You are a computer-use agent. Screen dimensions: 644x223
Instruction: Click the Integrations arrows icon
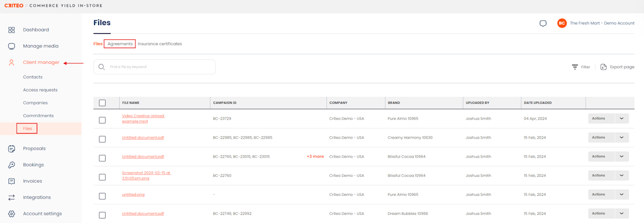pyautogui.click(x=12, y=197)
